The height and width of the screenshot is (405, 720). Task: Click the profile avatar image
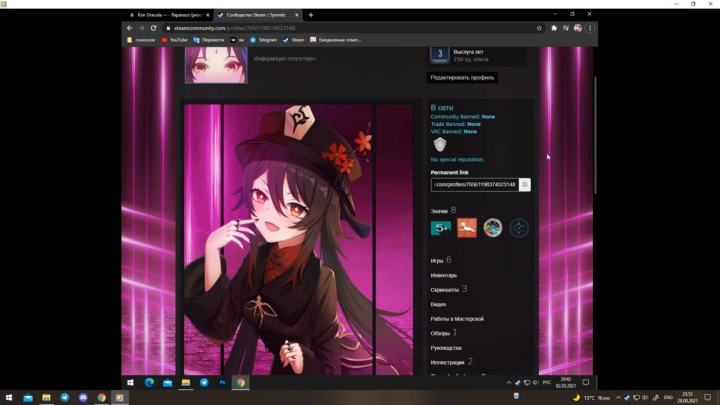click(216, 65)
